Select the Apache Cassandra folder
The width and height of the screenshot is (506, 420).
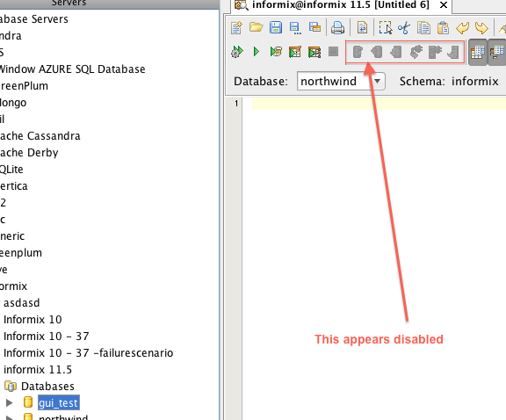pyautogui.click(x=40, y=136)
